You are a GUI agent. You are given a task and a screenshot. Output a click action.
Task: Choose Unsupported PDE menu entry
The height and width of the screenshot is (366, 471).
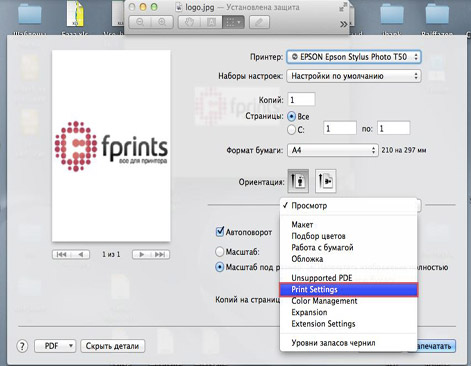pyautogui.click(x=348, y=278)
